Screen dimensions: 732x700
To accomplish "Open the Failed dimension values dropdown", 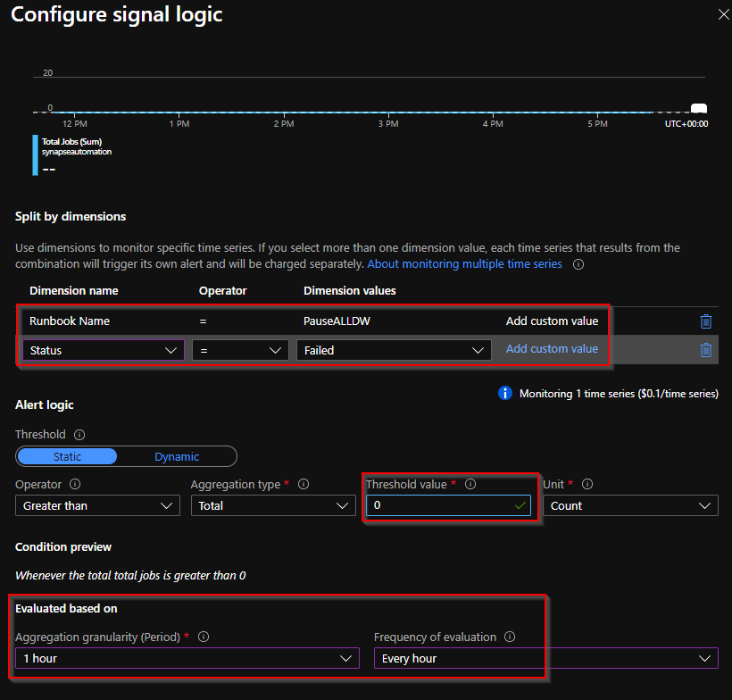I will click(394, 350).
